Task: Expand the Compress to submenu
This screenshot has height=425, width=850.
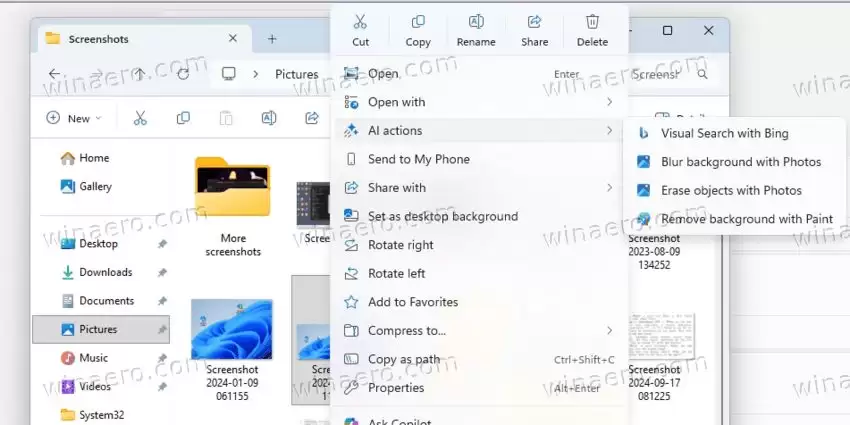Action: [480, 331]
